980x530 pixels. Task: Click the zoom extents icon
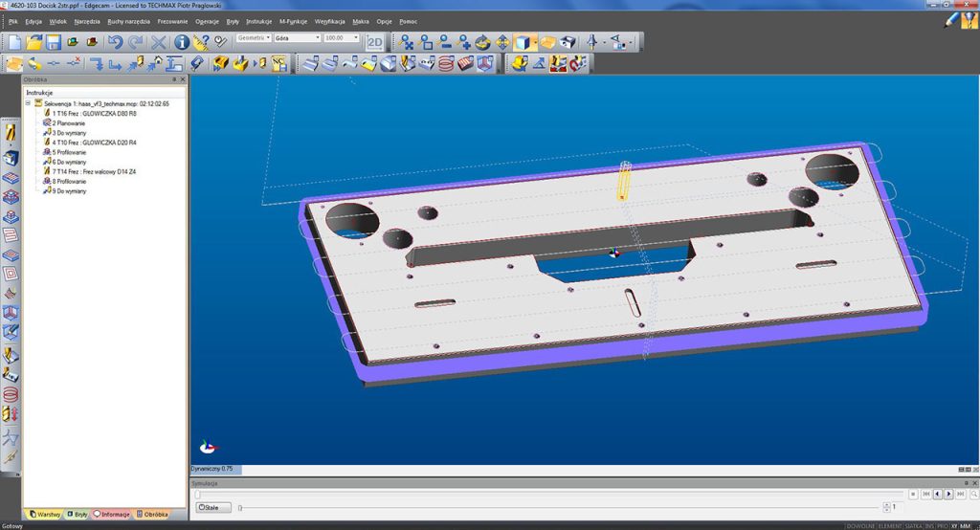[x=406, y=42]
